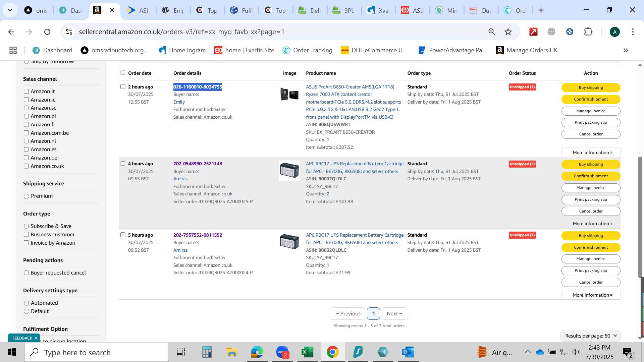Viewport: 644px width, 362px height.
Task: Click Buy shipping for the ASUS ProArt order
Action: pyautogui.click(x=591, y=87)
